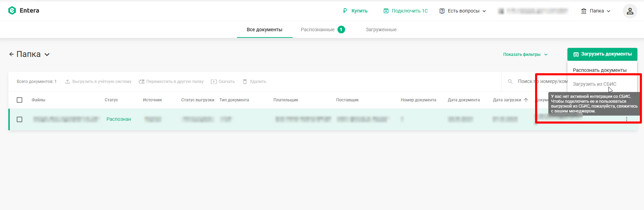Click the sort arrow next to Дата загрузки
The image size is (644, 210).
526,100
